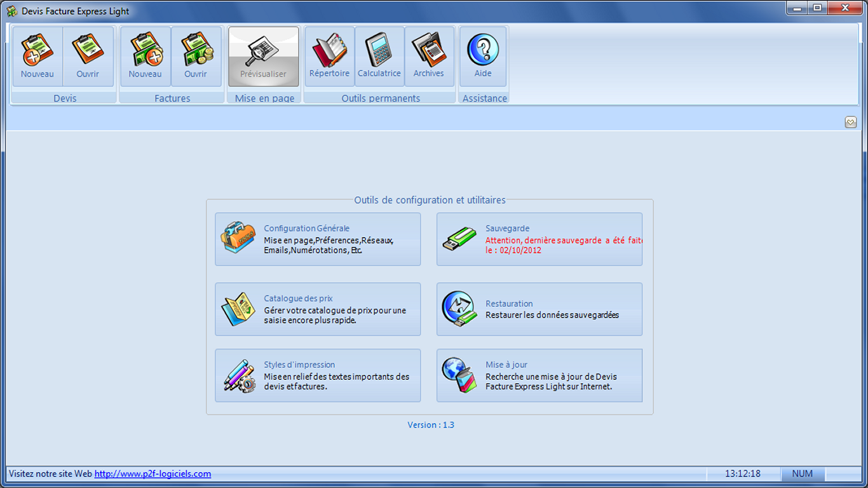Click 'Visitez notre site Web' status text

tap(50, 474)
